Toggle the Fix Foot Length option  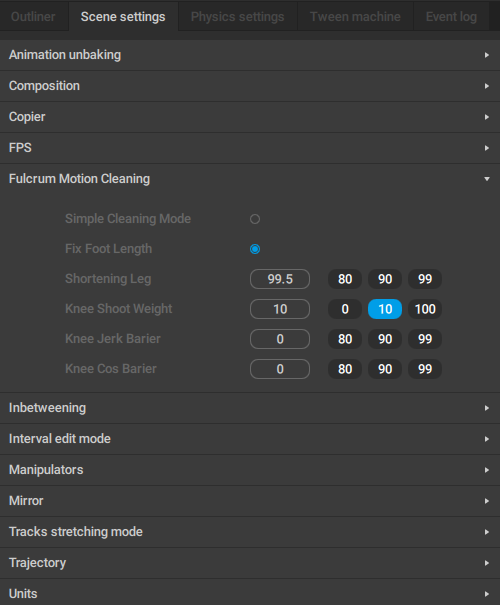(255, 249)
